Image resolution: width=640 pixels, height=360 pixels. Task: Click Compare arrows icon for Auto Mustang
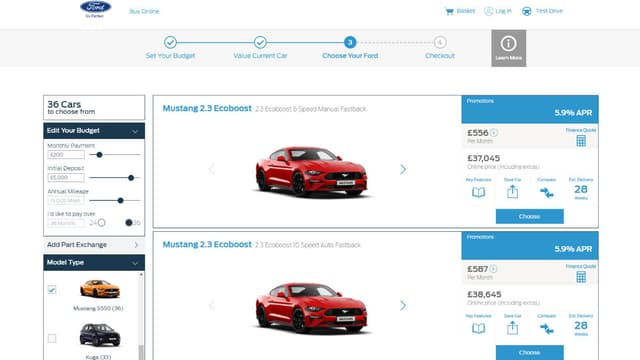pos(547,328)
